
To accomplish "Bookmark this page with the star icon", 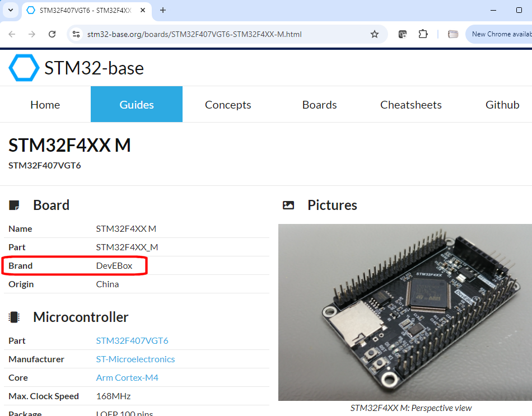I will (374, 34).
